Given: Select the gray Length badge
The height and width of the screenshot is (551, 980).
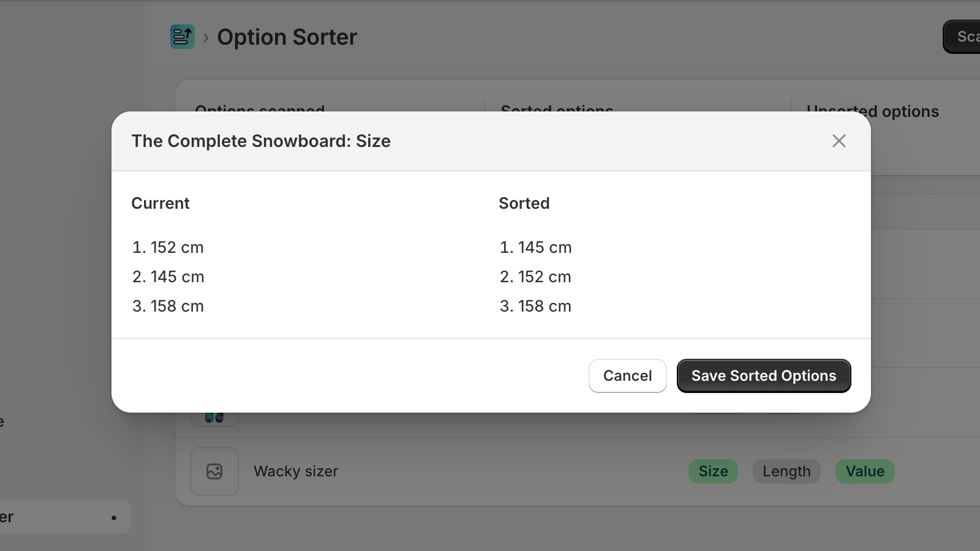Looking at the screenshot, I should tap(786, 471).
